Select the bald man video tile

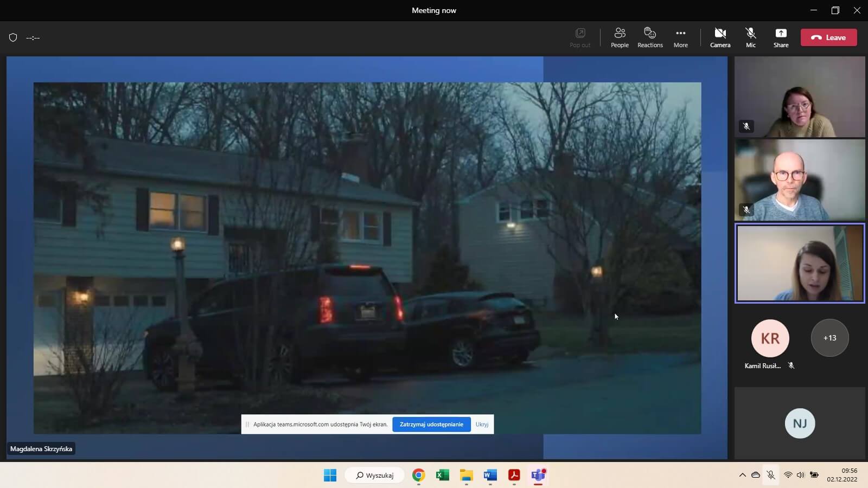(x=800, y=180)
